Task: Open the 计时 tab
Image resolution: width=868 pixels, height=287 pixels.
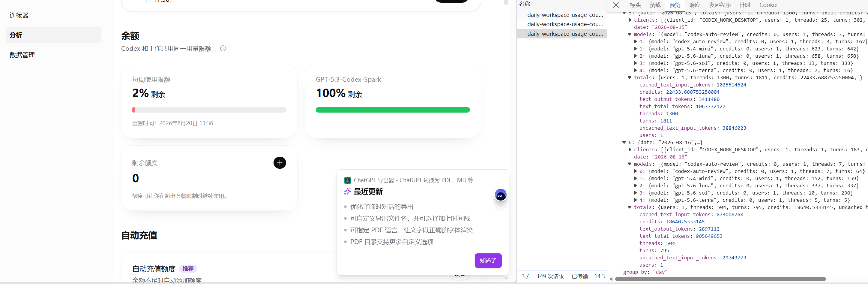Action: coord(745,5)
